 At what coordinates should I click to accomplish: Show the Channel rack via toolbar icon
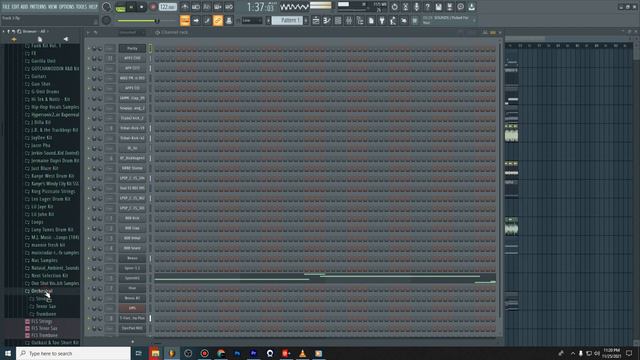(x=338, y=20)
